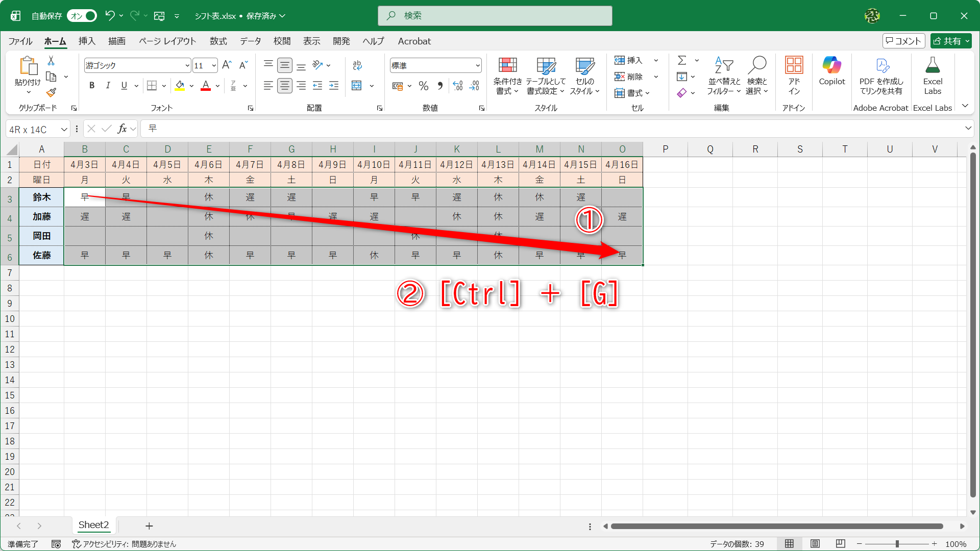Click the Insert Function fx icon
This screenshot has height=551, width=980.
point(122,129)
